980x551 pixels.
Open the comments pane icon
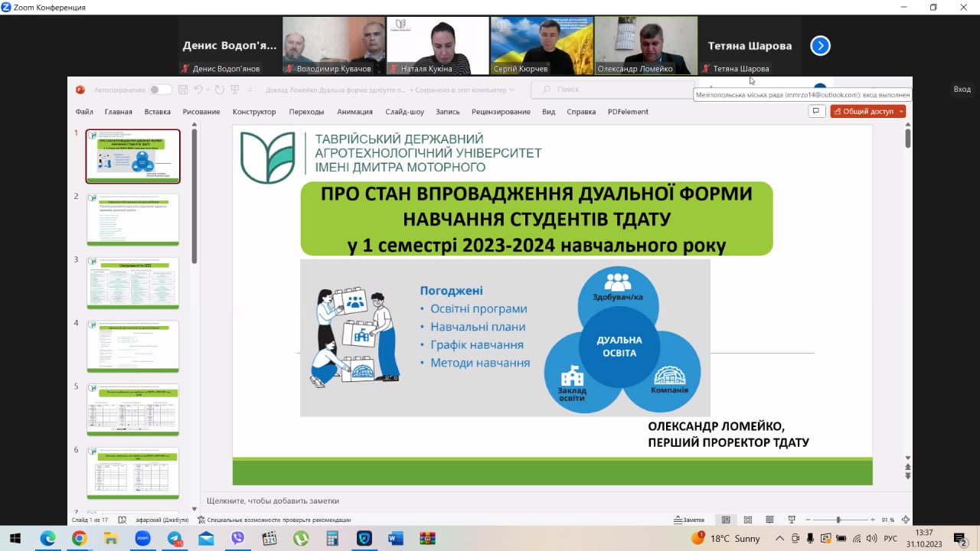pyautogui.click(x=816, y=111)
